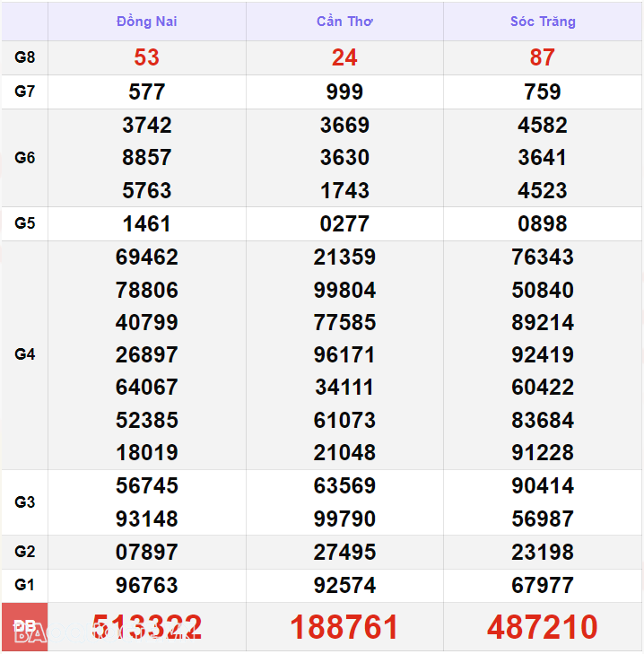Image resolution: width=644 pixels, height=654 pixels.
Task: Click special prize number 487210
Action: tap(542, 627)
